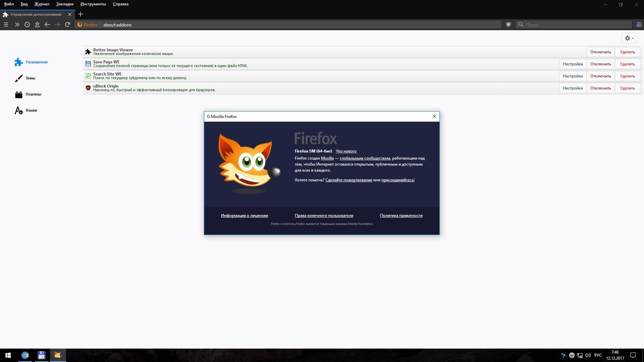Open the Журнал menu
Screen dimensions: 644x362
tap(42, 4)
